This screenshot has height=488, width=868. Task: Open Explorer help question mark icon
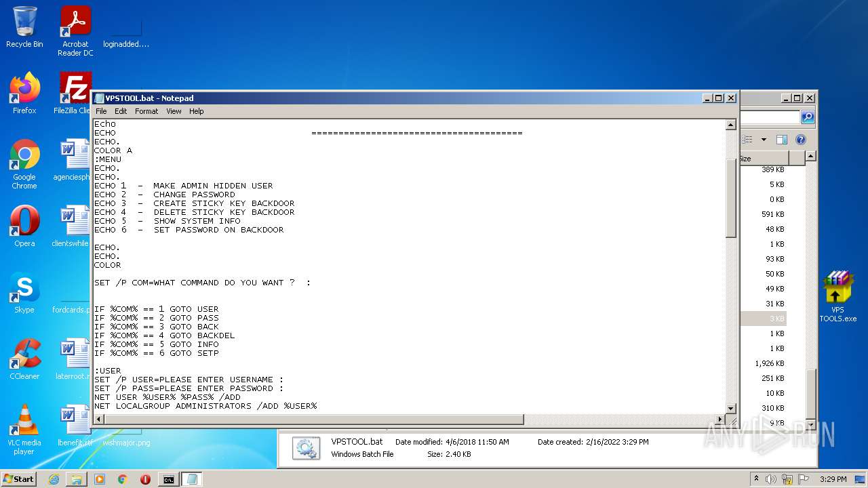click(801, 140)
